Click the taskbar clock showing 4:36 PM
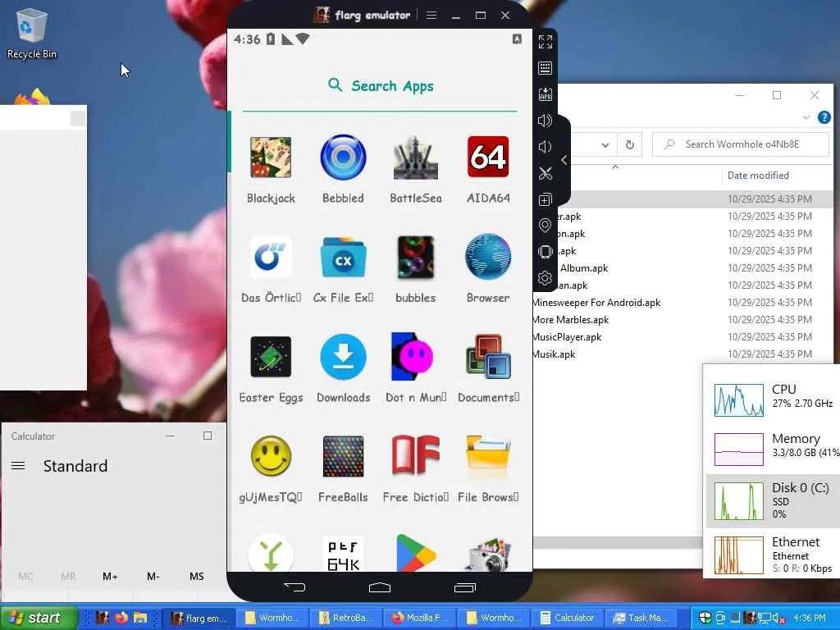The image size is (840, 630). click(x=810, y=618)
